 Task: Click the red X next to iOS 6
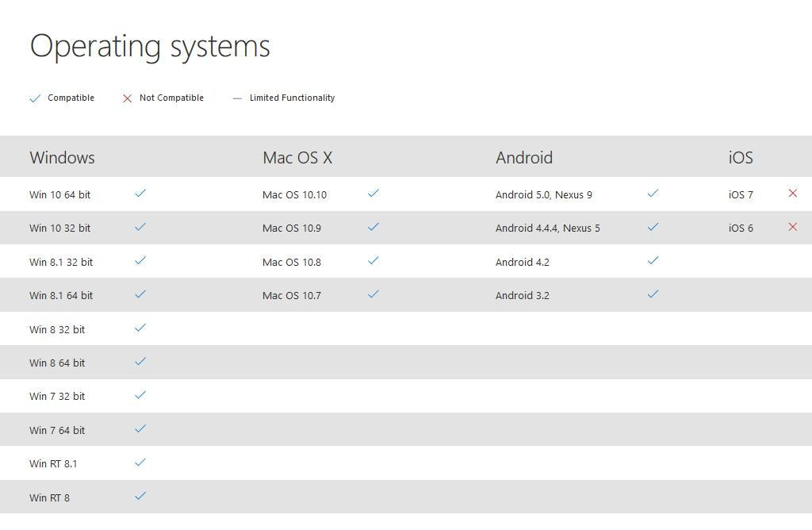tap(792, 227)
